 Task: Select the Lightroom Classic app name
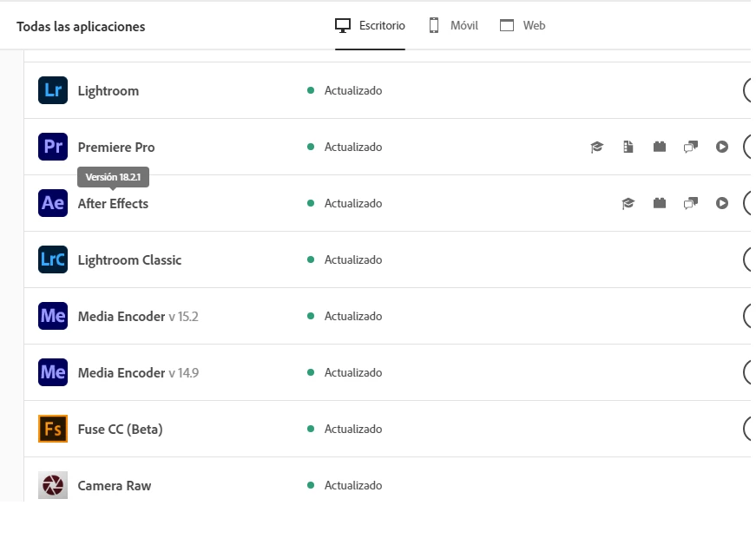pyautogui.click(x=129, y=259)
